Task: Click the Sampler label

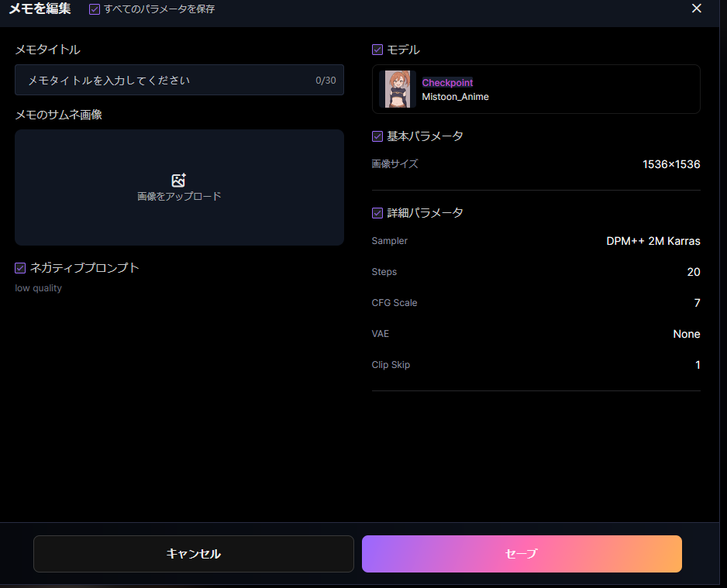Action: [389, 241]
